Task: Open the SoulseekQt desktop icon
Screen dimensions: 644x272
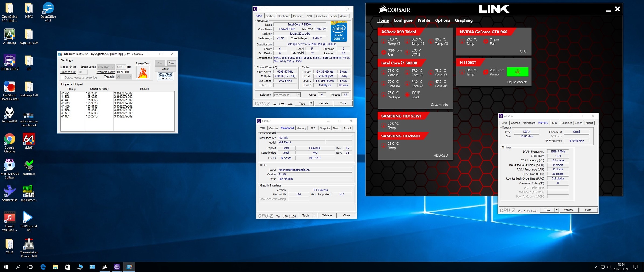Action: (9, 194)
